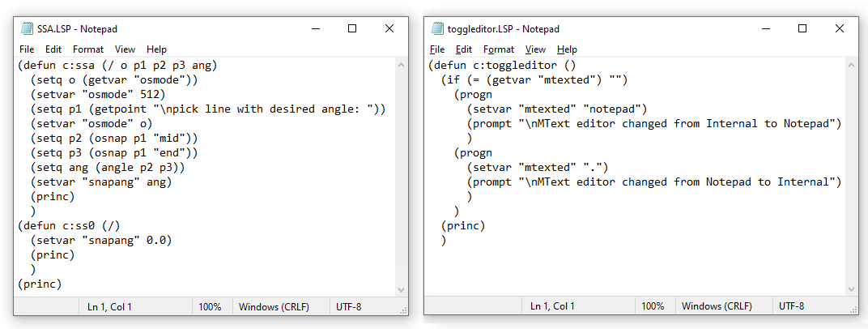Image resolution: width=868 pixels, height=329 pixels.
Task: Close the toggleditor.LSP Notepad window
Action: click(x=840, y=28)
